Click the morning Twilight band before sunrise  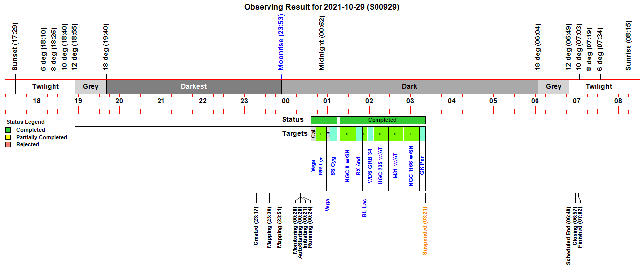(599, 86)
